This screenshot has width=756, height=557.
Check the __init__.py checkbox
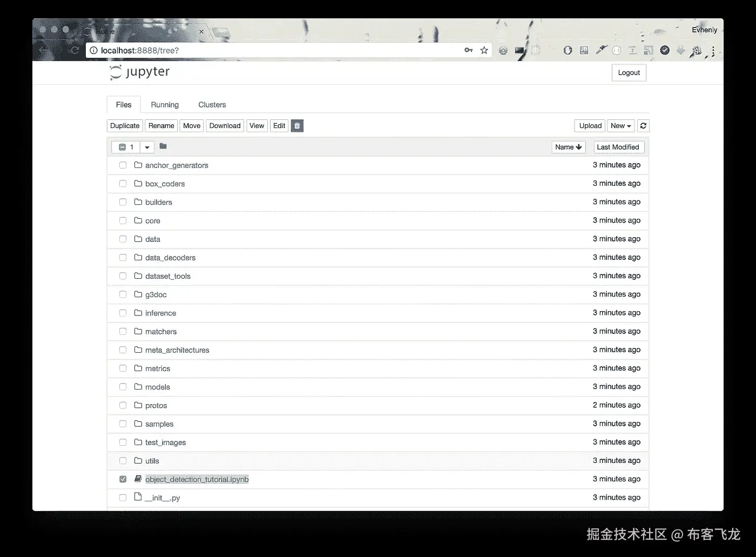pyautogui.click(x=123, y=498)
